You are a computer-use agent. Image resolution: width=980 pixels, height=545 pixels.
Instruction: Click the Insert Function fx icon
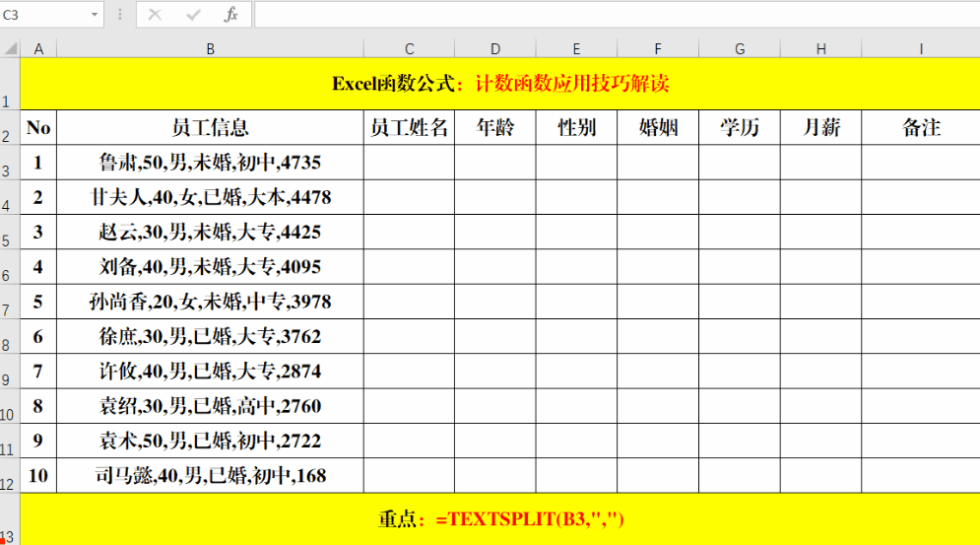pos(230,15)
